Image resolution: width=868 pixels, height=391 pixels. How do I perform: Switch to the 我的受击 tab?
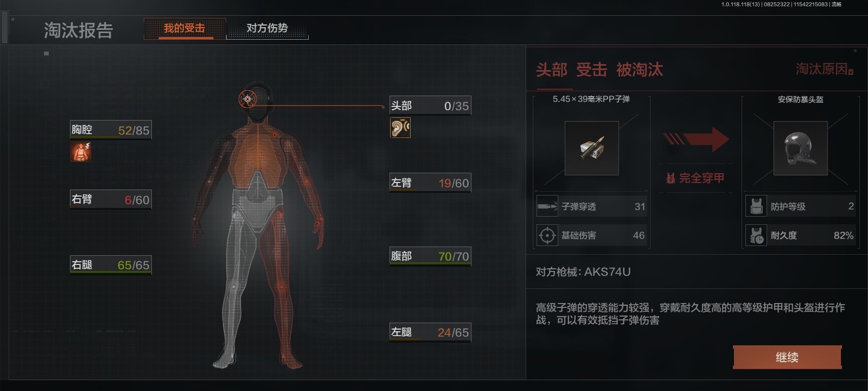(184, 28)
